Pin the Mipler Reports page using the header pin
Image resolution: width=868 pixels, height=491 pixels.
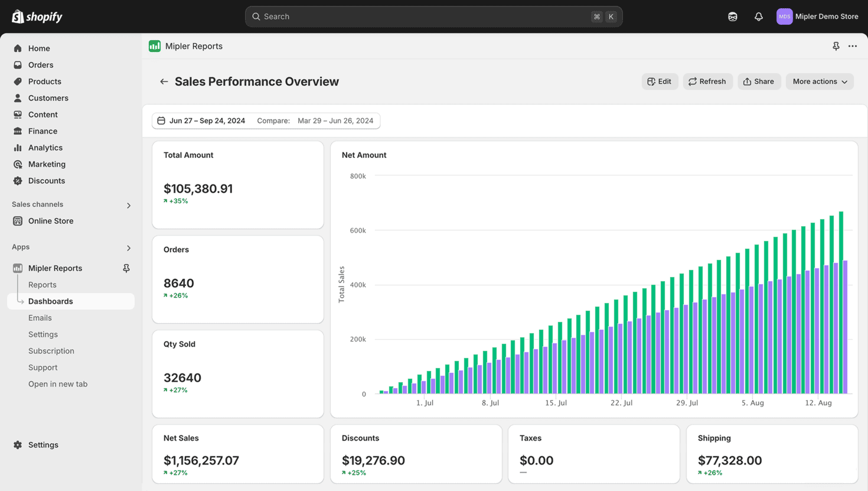point(836,45)
